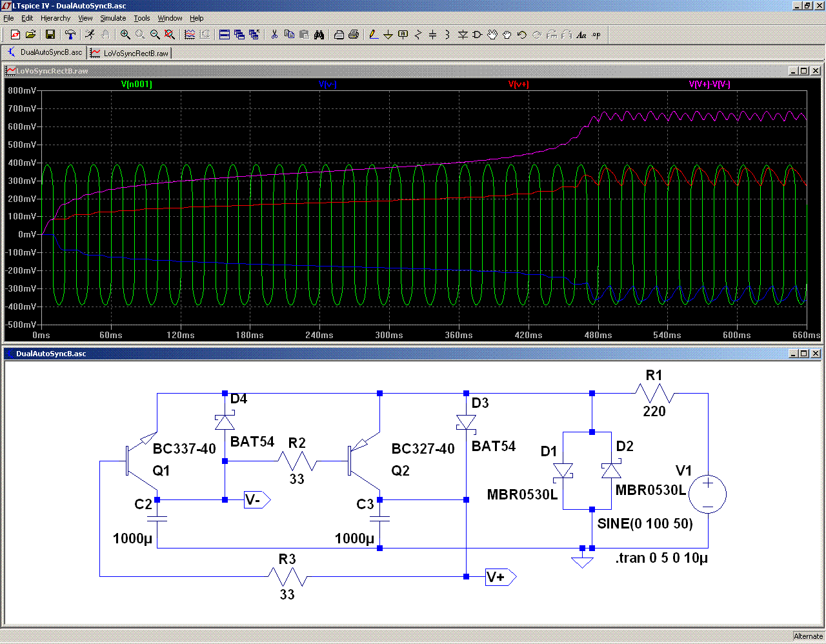This screenshot has height=644, width=826.
Task: Select the Resistor tool in toolbar
Action: 418,35
